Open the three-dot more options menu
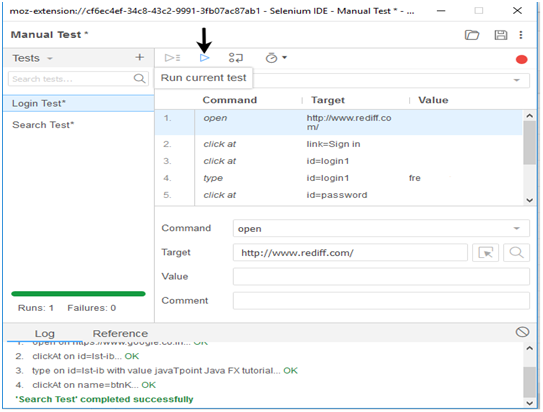The height and width of the screenshot is (412, 543). point(520,35)
